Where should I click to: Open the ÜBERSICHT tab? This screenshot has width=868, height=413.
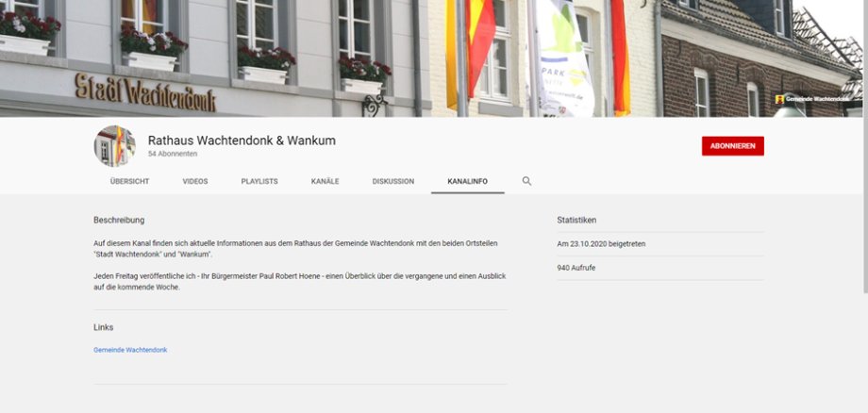[x=129, y=181]
